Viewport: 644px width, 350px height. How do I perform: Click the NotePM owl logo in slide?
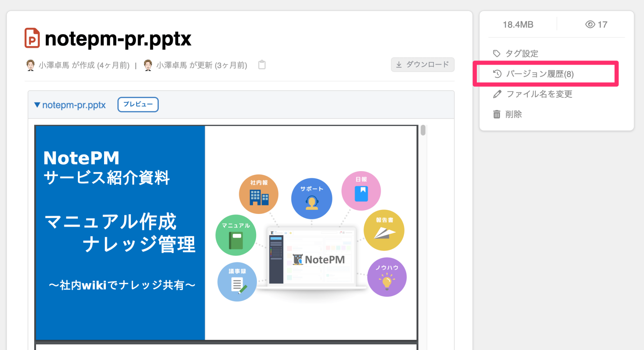pyautogui.click(x=298, y=259)
